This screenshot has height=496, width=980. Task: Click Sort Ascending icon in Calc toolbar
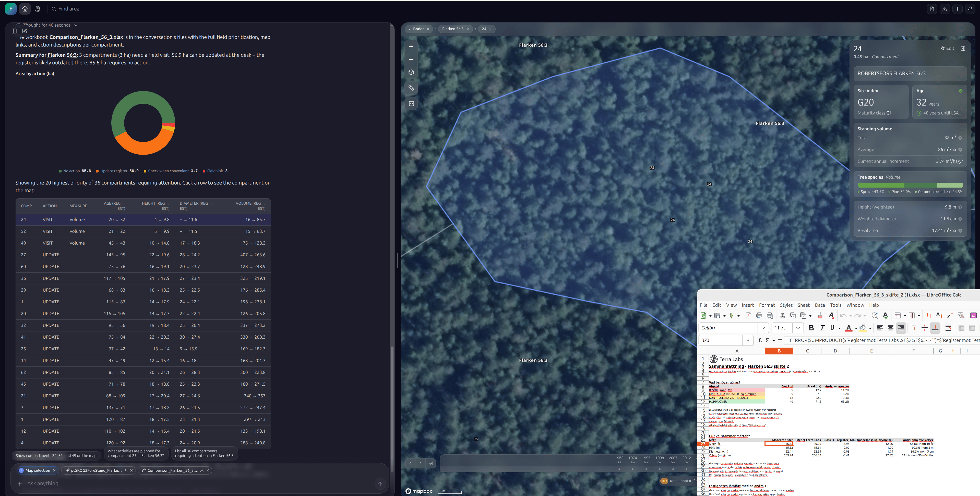[939, 316]
